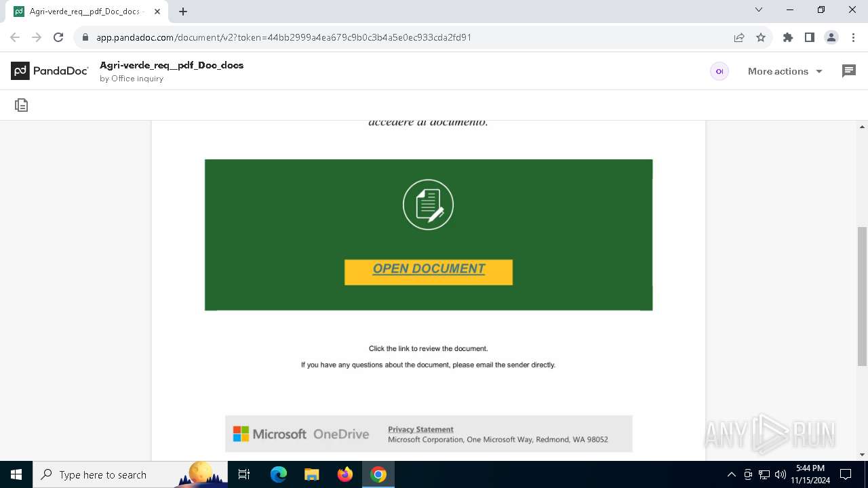Image resolution: width=868 pixels, height=488 pixels.
Task: Click the PandaDoc logo
Action: pos(50,71)
